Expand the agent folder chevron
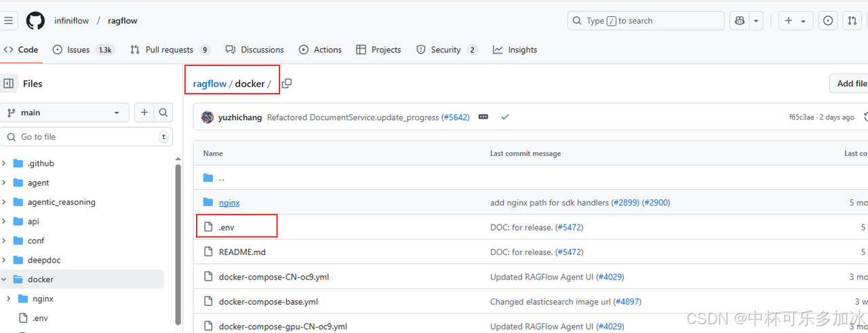 tap(4, 182)
